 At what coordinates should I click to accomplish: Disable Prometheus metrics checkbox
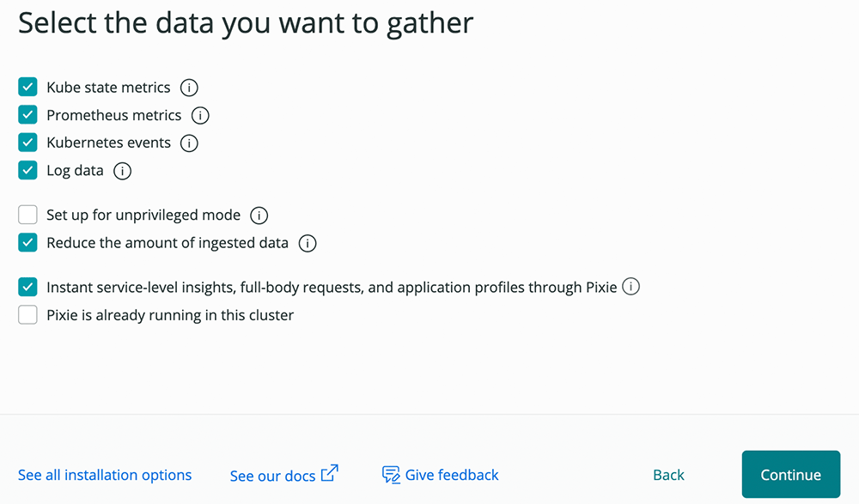pos(27,114)
